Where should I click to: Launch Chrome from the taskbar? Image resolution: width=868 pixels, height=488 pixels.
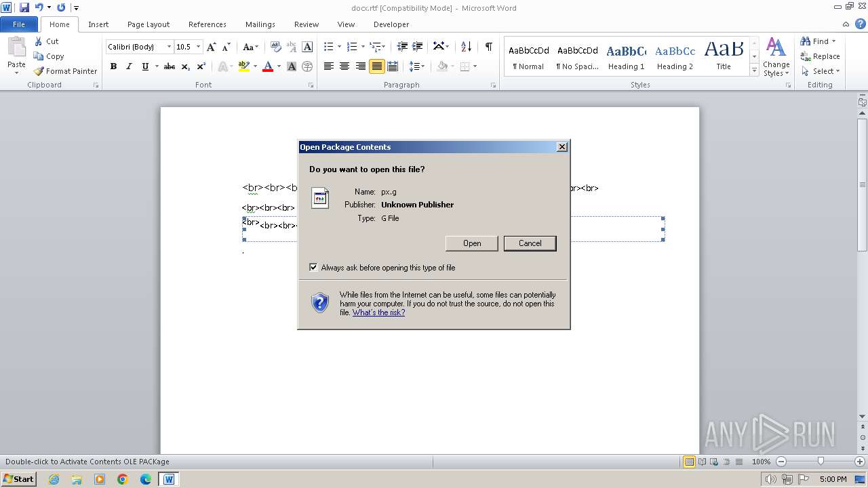123,479
